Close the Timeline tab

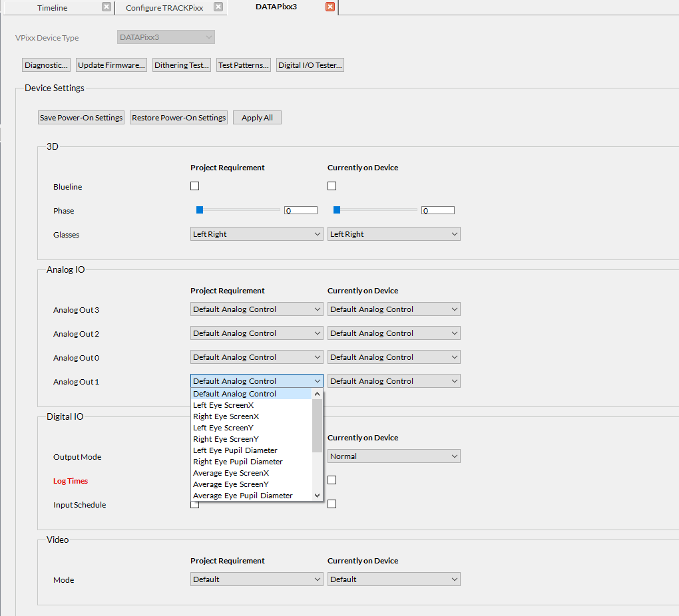pyautogui.click(x=107, y=7)
